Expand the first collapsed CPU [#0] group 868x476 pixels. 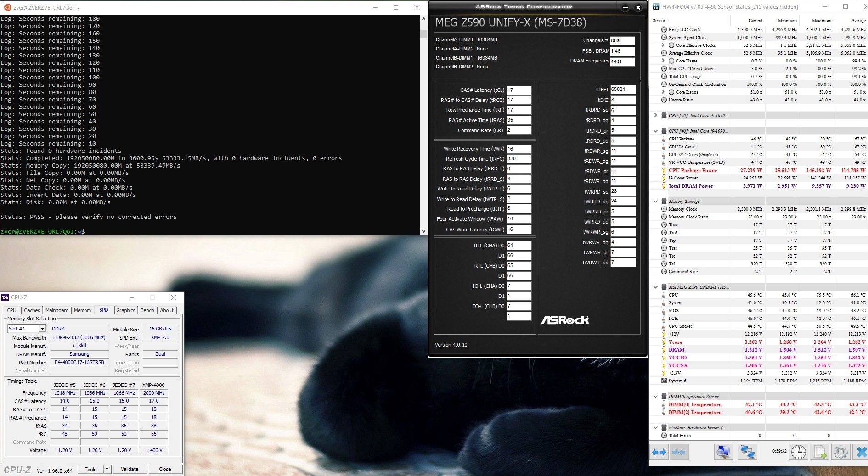point(656,116)
